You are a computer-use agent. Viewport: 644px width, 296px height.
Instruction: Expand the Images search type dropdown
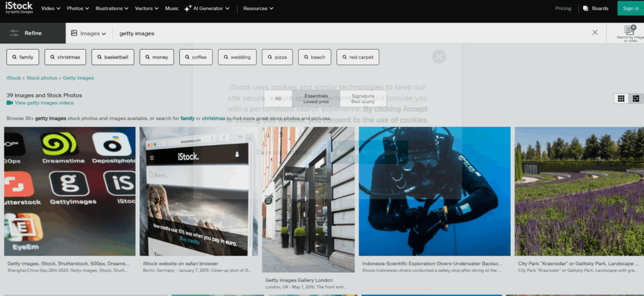89,33
